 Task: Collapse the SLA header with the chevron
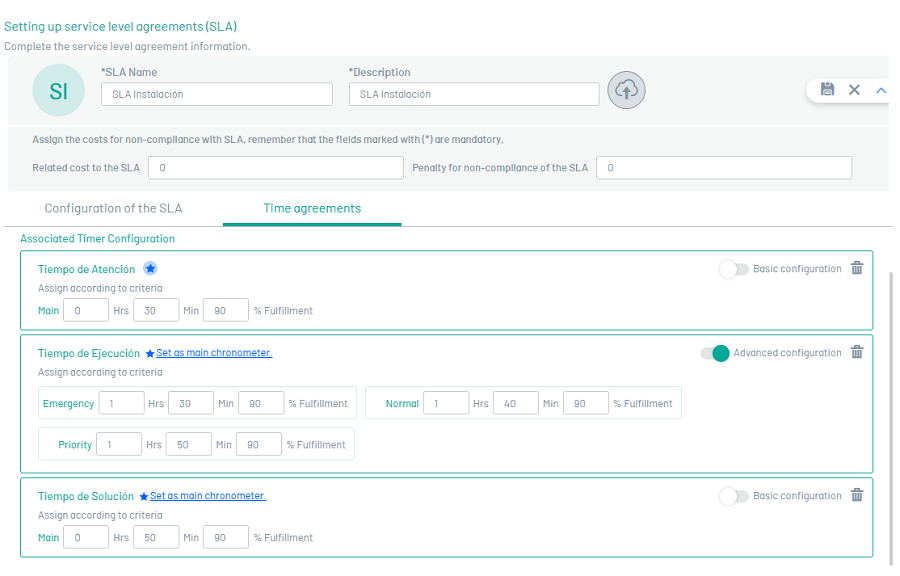click(x=881, y=90)
